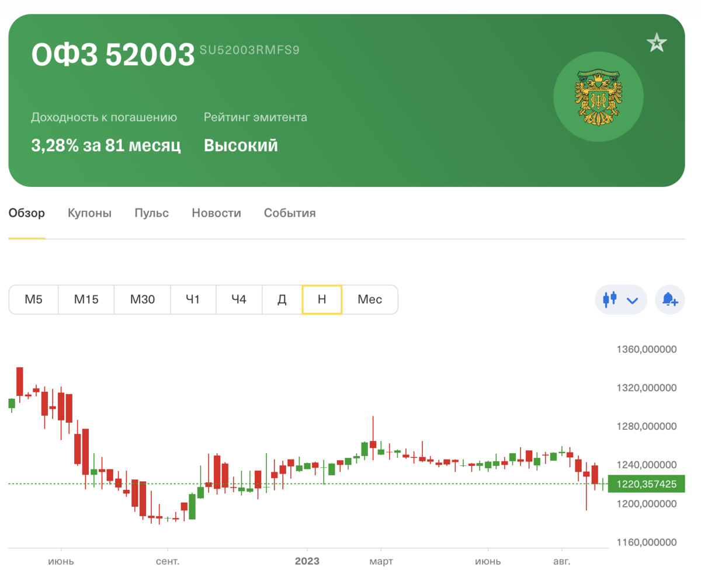The width and height of the screenshot is (701, 588).
Task: Select the Н weekly timeframe
Action: click(322, 300)
